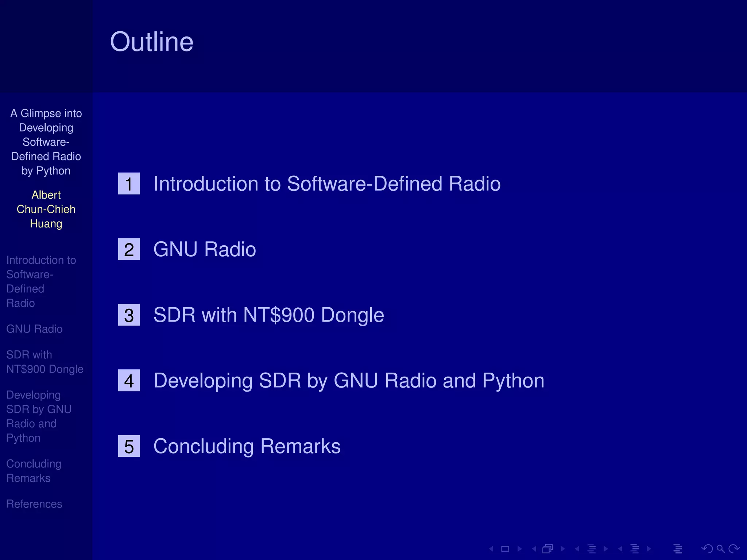Select outline item Developing SDR by GNU Radio and Python

coord(349,381)
